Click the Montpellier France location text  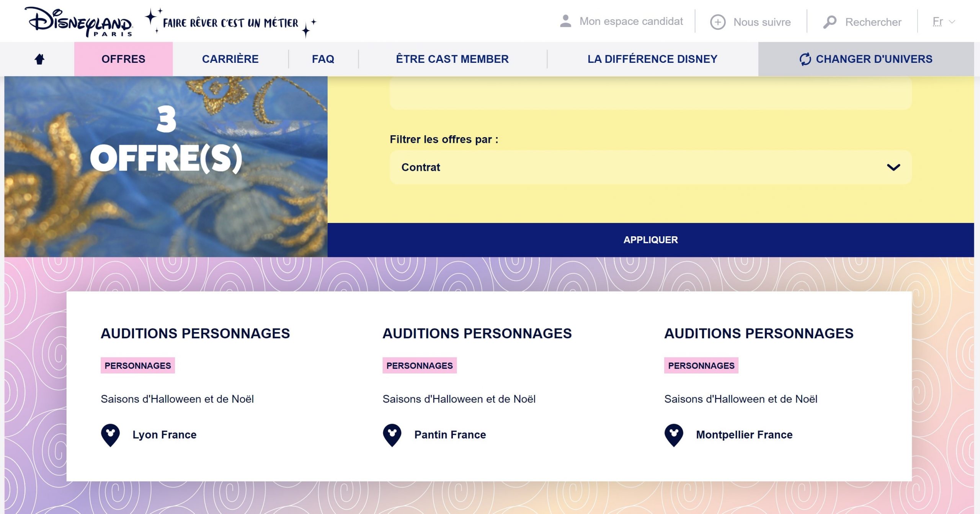pos(744,435)
